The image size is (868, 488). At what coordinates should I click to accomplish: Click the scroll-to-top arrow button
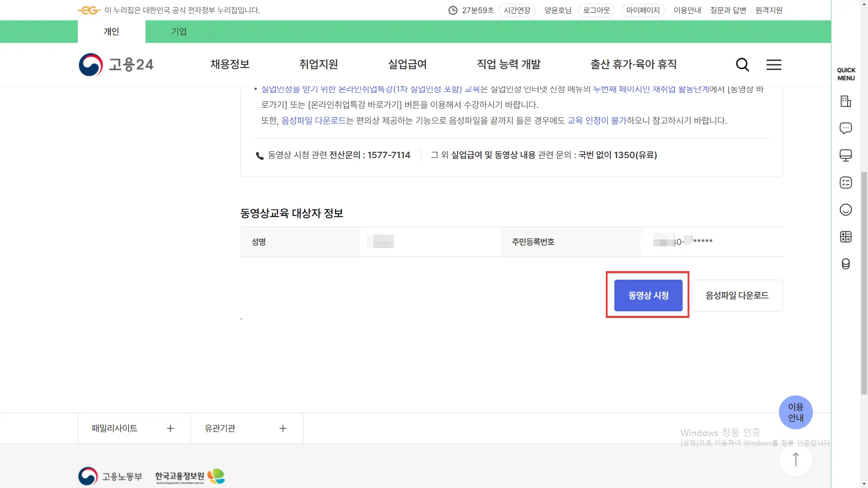796,460
